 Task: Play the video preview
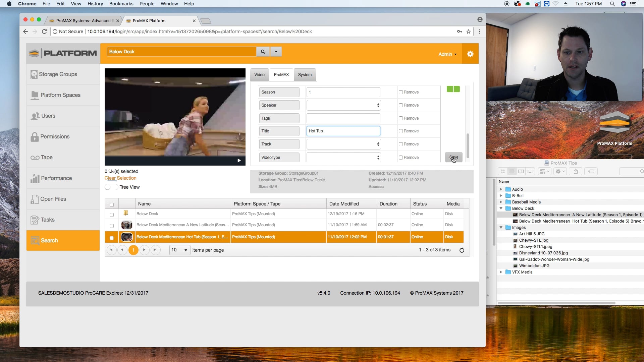tap(239, 161)
